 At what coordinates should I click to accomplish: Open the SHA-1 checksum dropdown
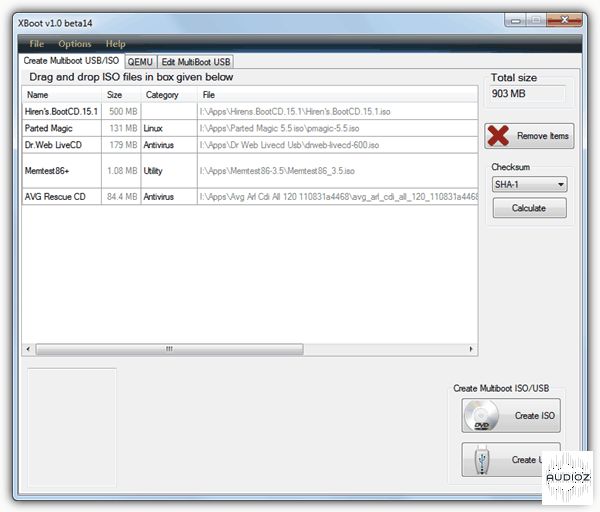click(x=529, y=184)
